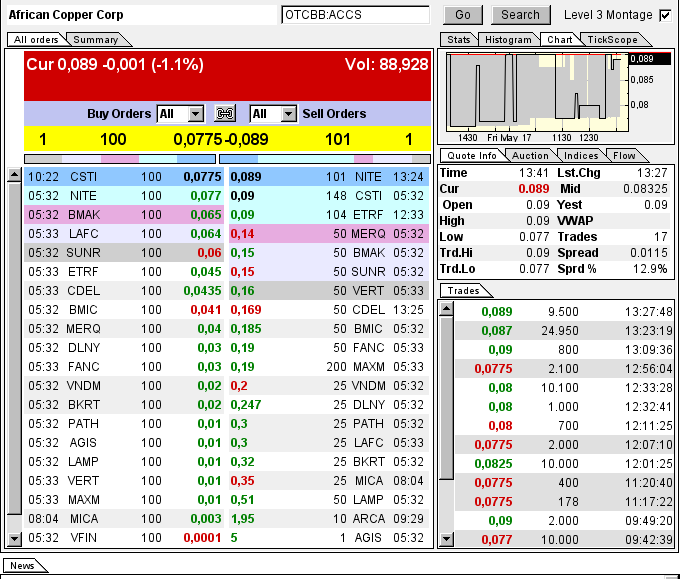This screenshot has height=579, width=680.
Task: Open the News tab at the bottom
Action: [22, 566]
